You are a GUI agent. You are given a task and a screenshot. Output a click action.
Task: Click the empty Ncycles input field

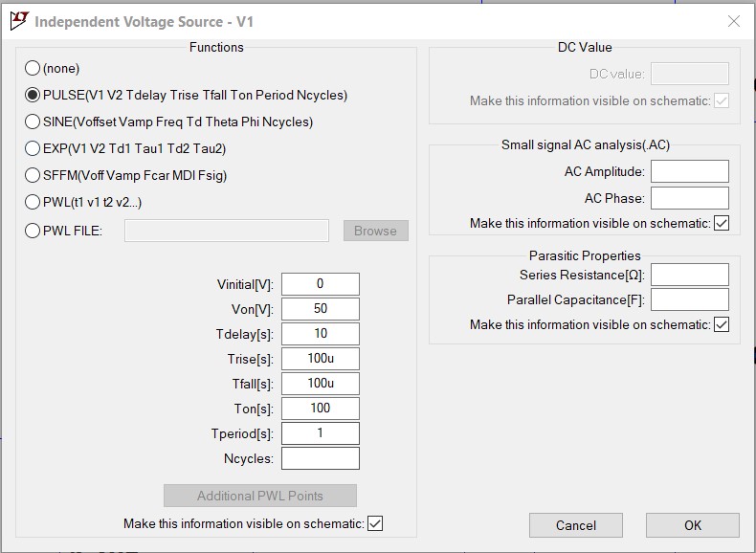coord(321,458)
